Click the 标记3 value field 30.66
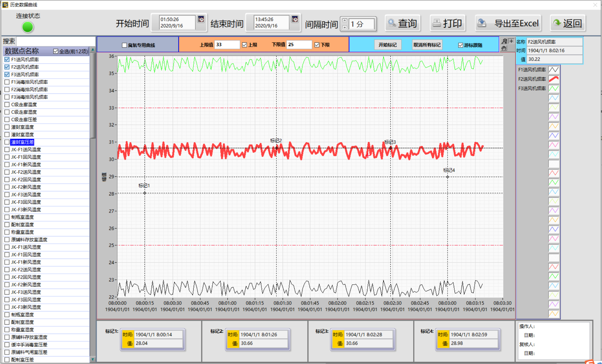The width and height of the screenshot is (602, 364). pyautogui.click(x=369, y=343)
